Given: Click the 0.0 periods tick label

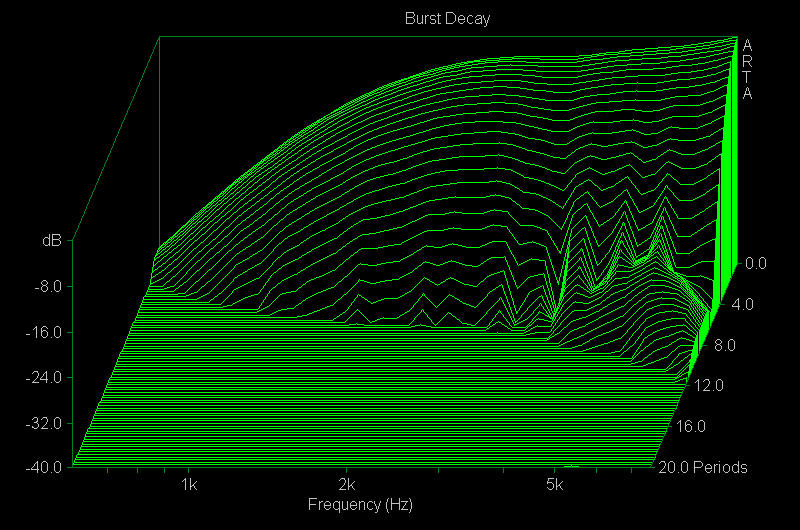Looking at the screenshot, I should coord(756,264).
